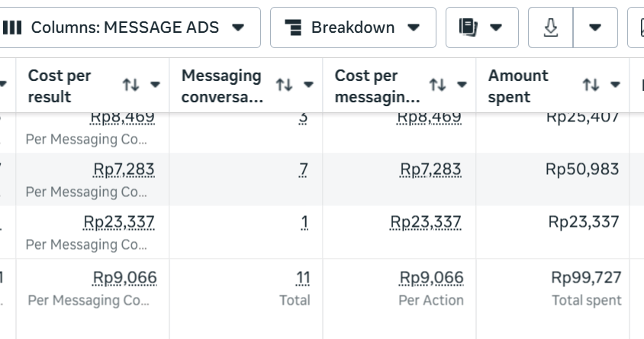
Task: Click the export download icon
Action: [550, 27]
